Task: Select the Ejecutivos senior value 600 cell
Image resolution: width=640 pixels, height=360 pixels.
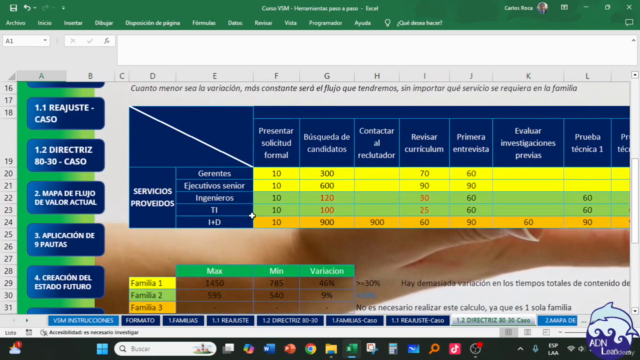Action: coord(327,186)
